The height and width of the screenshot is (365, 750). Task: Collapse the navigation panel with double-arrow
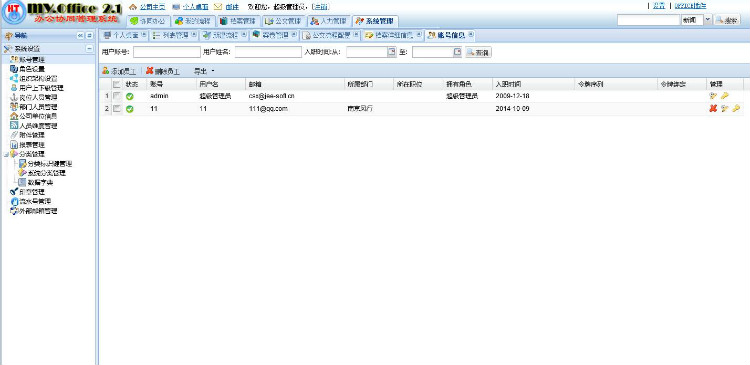click(x=80, y=35)
